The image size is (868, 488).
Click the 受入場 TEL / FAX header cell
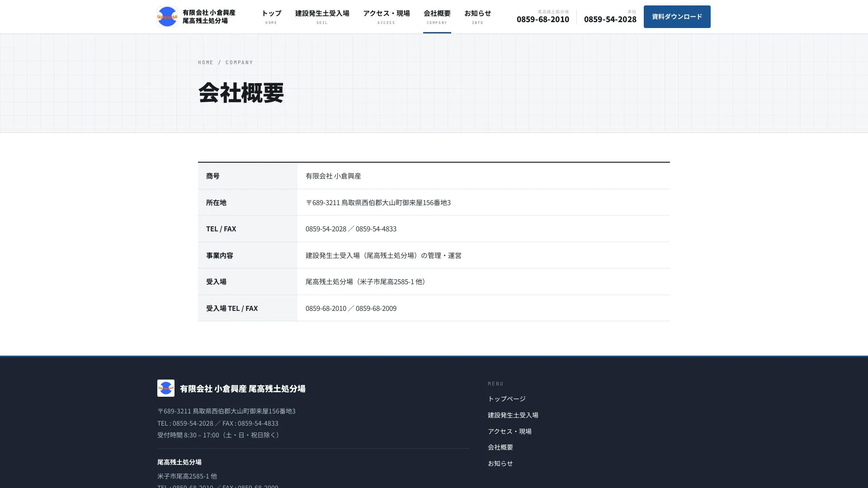pos(248,308)
